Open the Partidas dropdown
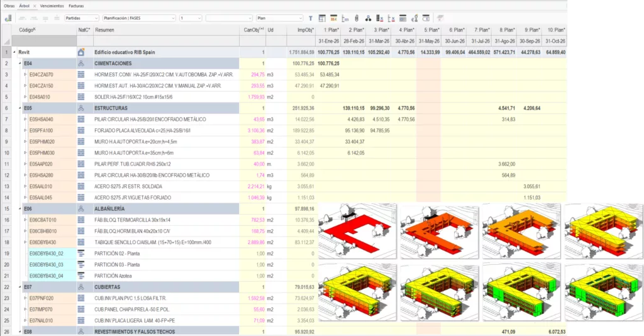Viewport: 644px width, 336px height. click(x=82, y=18)
